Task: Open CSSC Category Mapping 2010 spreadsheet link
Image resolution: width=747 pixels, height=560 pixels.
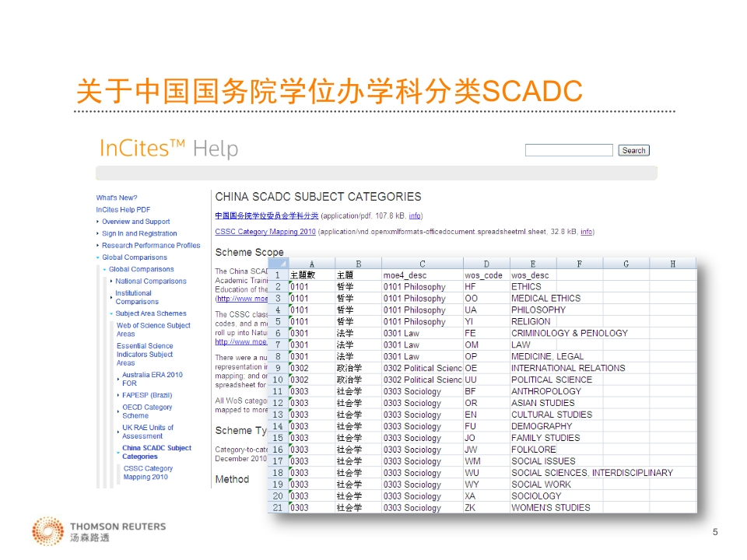Action: click(x=265, y=232)
